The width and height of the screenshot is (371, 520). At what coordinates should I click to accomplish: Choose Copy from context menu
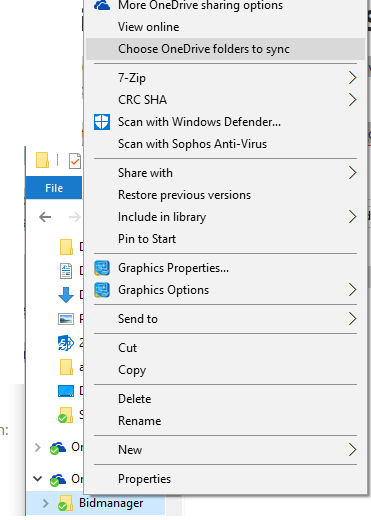(225, 370)
